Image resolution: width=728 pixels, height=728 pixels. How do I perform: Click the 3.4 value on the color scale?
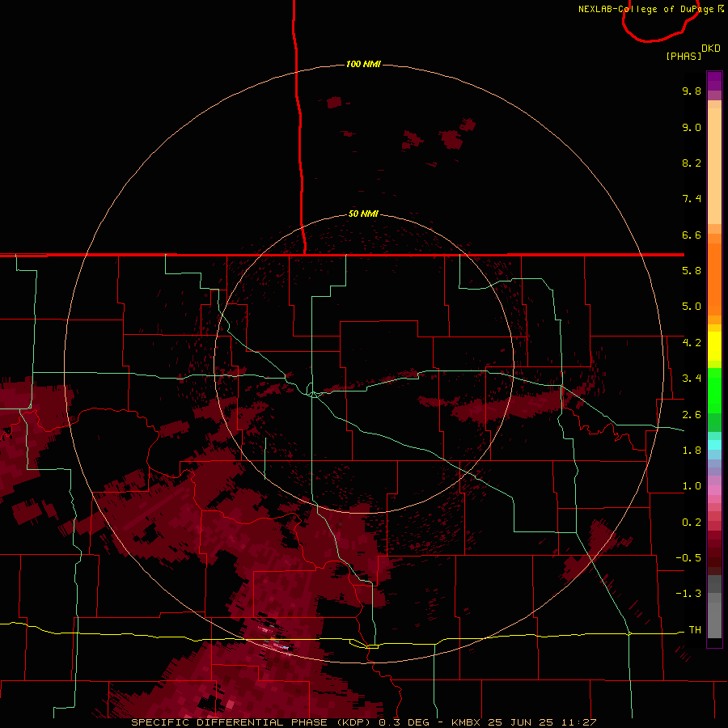point(692,379)
